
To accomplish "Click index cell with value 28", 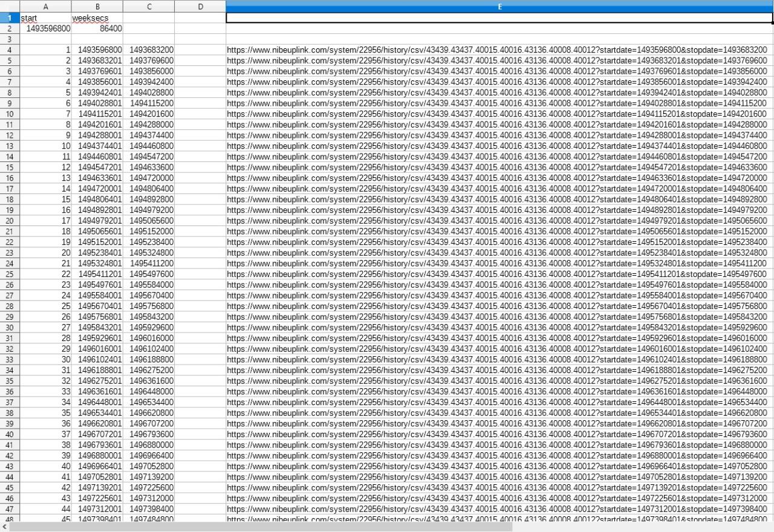I will coord(45,338).
